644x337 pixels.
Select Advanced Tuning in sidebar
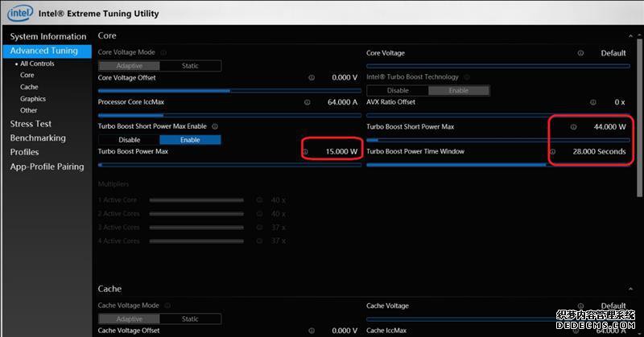47,51
